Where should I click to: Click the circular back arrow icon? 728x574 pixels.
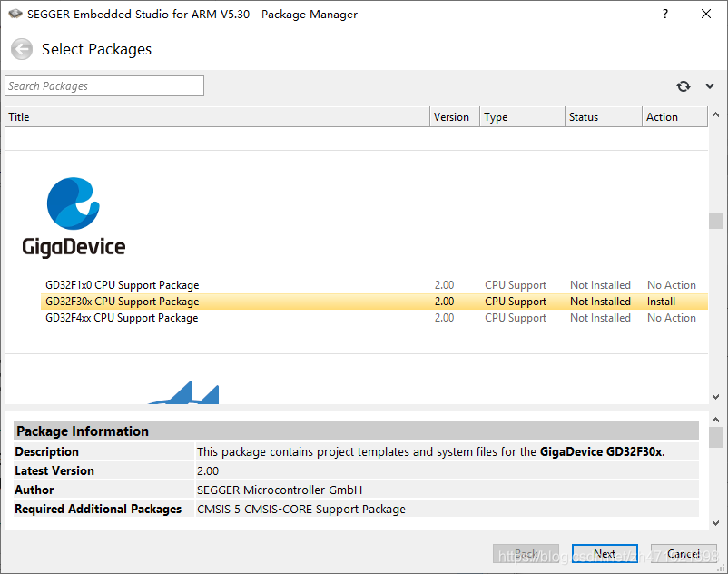click(x=22, y=49)
